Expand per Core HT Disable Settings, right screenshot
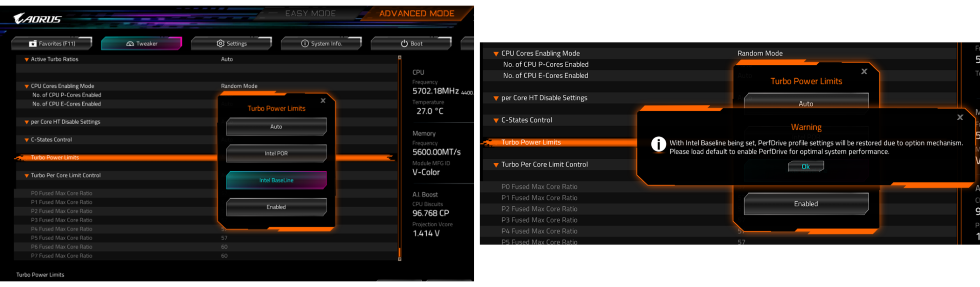Image resolution: width=980 pixels, height=287 pixels. [496, 99]
